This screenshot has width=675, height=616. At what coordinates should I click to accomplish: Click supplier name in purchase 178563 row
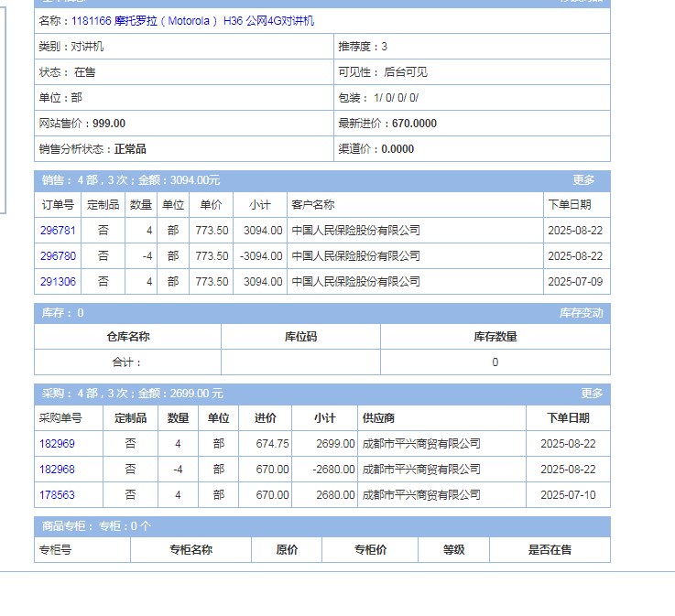click(421, 494)
